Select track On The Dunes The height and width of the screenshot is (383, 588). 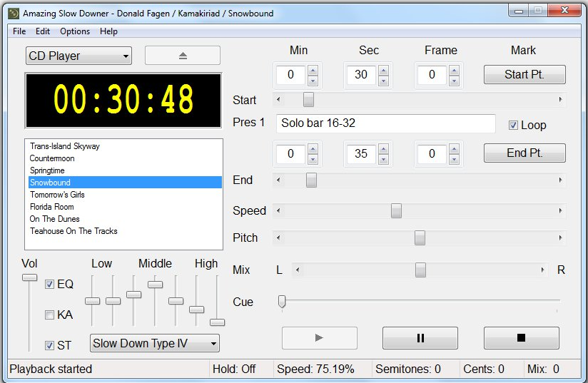(x=125, y=219)
